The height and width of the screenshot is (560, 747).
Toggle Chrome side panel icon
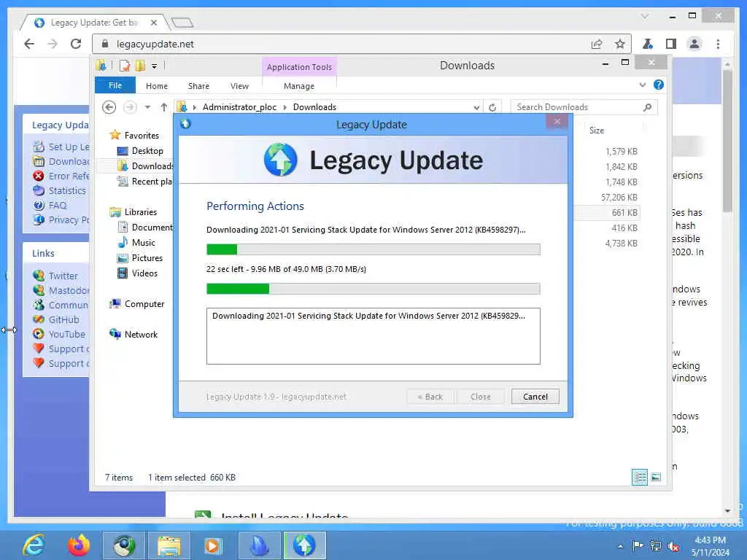(671, 44)
